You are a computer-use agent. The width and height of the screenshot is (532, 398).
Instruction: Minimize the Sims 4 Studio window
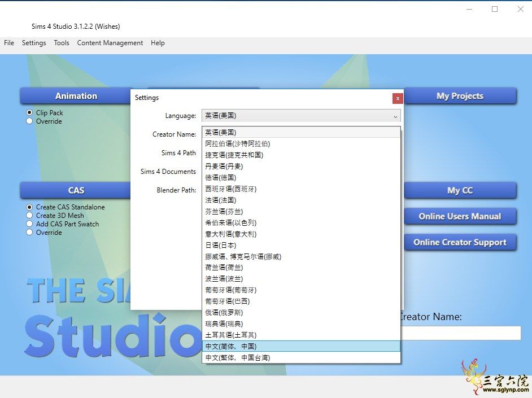[x=469, y=9]
